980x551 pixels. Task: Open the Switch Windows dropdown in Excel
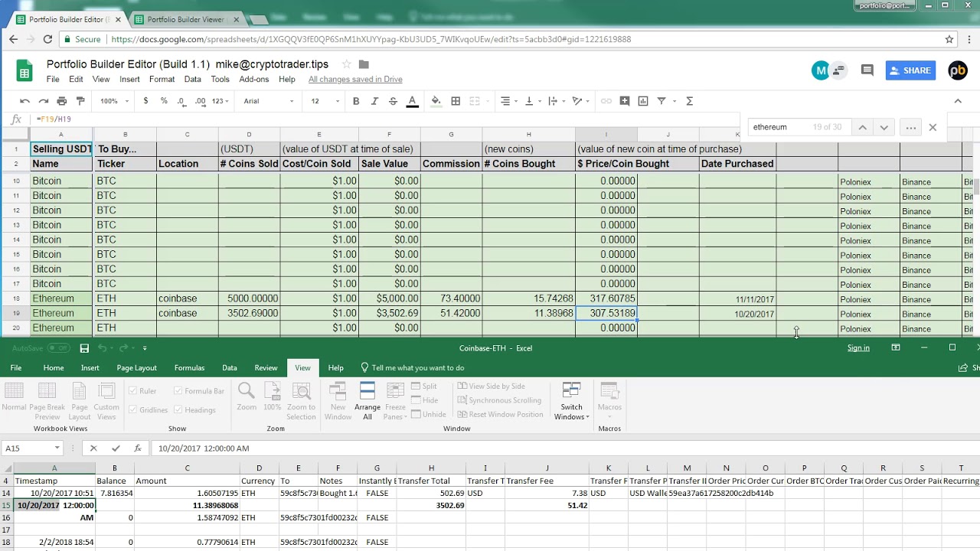(x=571, y=401)
